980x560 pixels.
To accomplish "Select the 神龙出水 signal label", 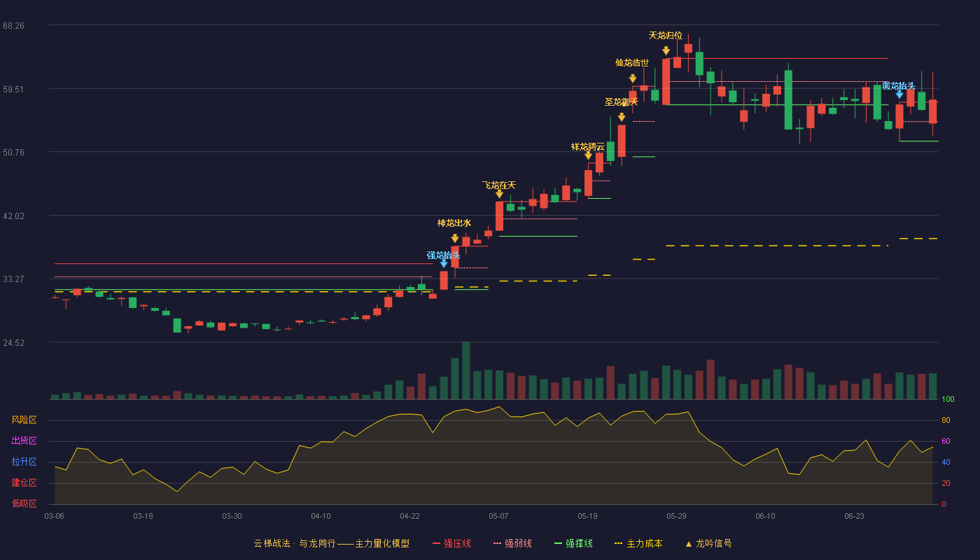I will pos(454,223).
